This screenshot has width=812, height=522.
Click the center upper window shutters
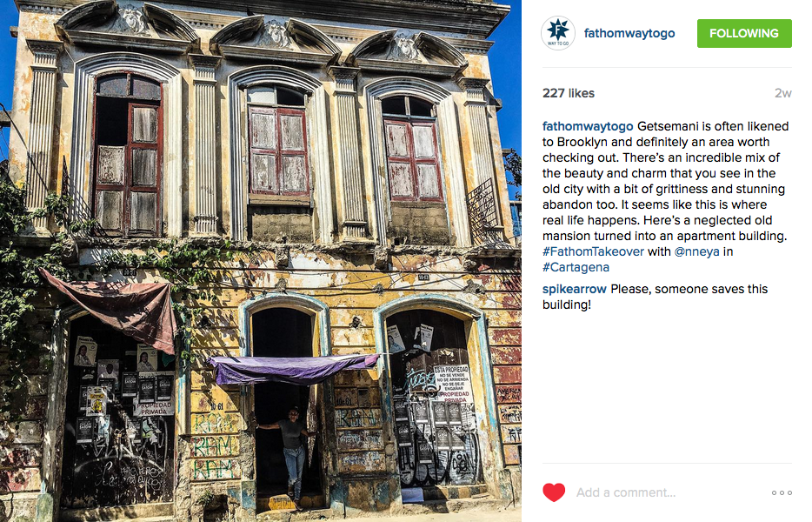tap(278, 151)
